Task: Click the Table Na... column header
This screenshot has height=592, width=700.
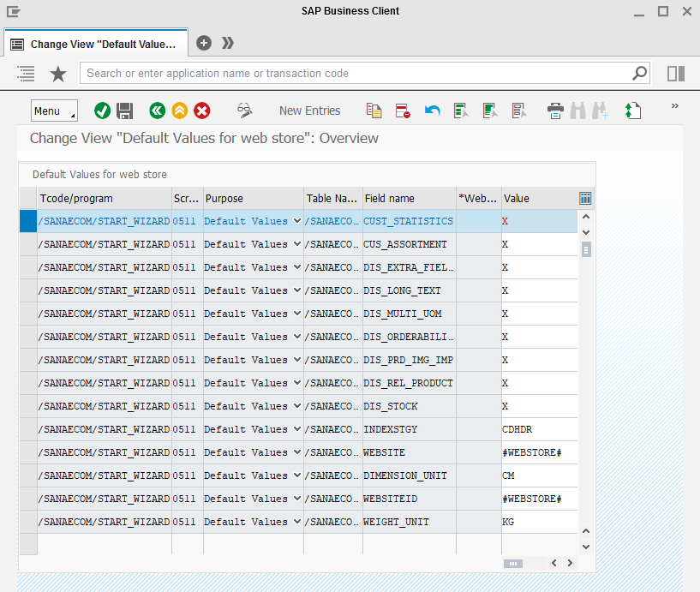Action: [x=333, y=198]
